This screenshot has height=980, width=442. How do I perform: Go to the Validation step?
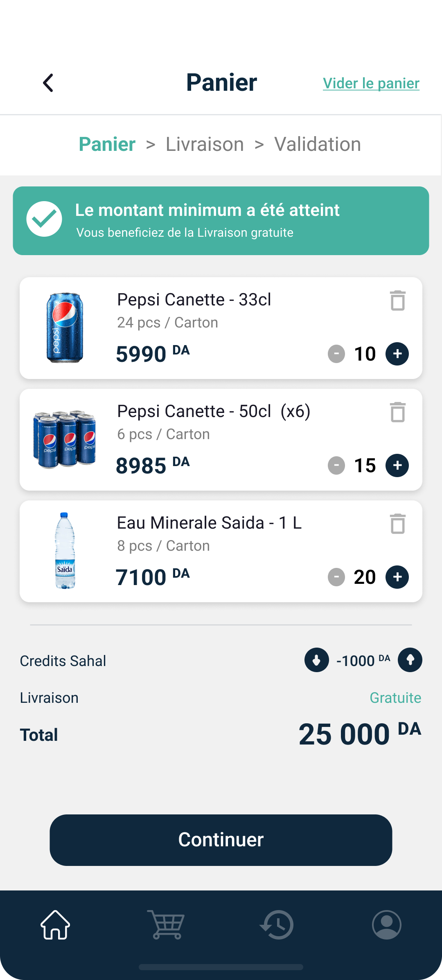pos(318,144)
